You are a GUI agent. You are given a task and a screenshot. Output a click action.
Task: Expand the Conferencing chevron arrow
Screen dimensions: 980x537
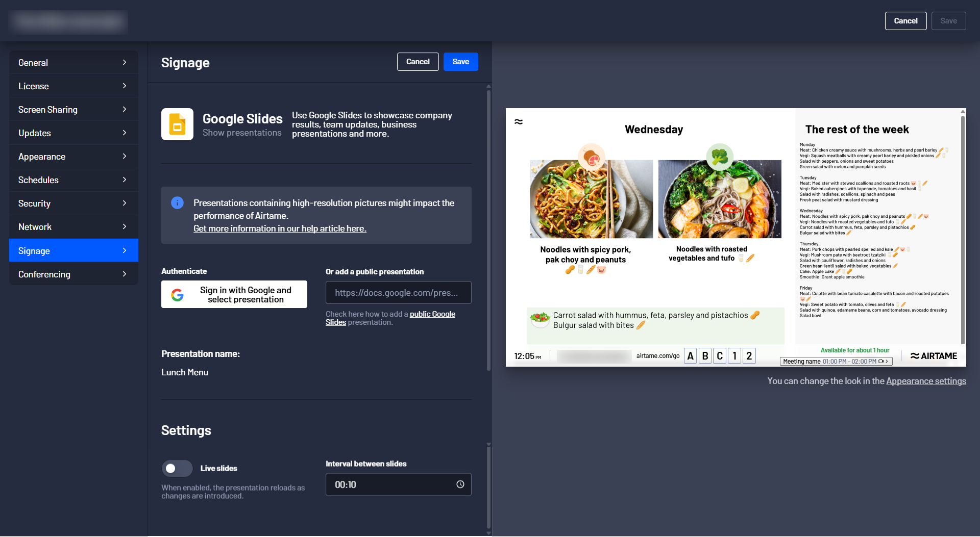point(125,274)
